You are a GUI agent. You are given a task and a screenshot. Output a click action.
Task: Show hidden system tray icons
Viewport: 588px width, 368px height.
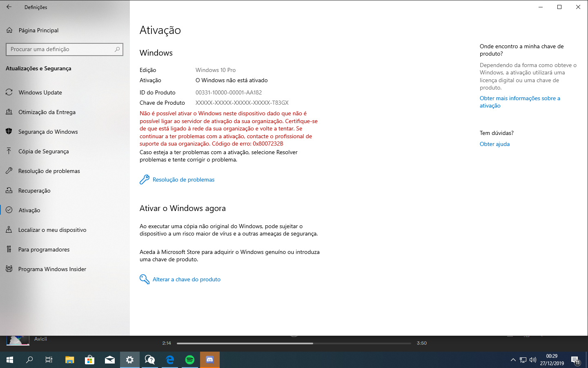(513, 360)
